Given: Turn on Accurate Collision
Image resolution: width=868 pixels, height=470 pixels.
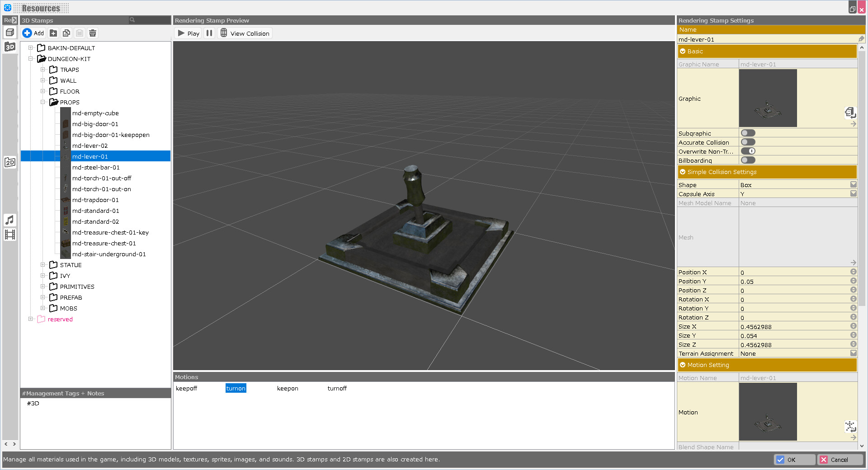Looking at the screenshot, I should point(748,141).
